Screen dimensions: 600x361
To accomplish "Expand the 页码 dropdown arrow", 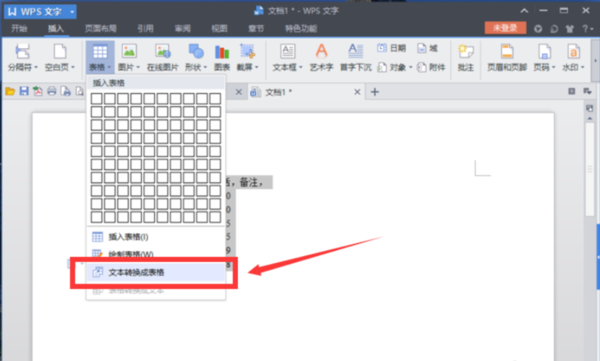I will (x=554, y=67).
